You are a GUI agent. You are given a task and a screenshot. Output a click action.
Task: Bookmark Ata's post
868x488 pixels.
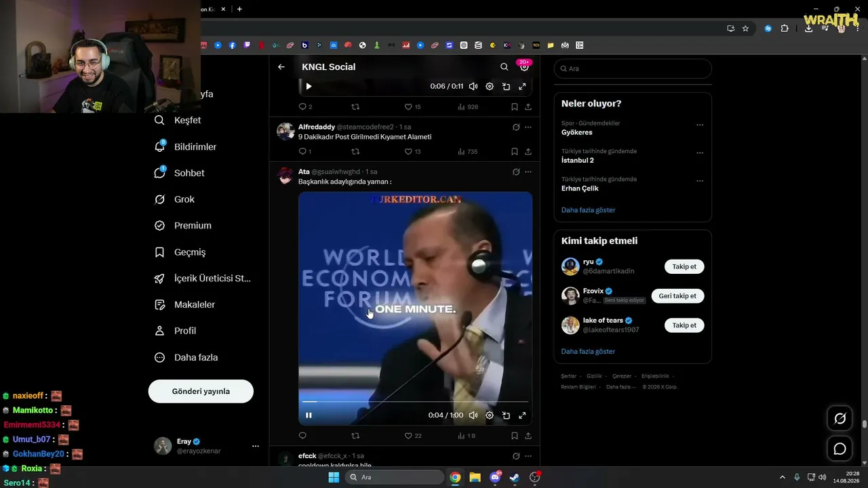515,436
